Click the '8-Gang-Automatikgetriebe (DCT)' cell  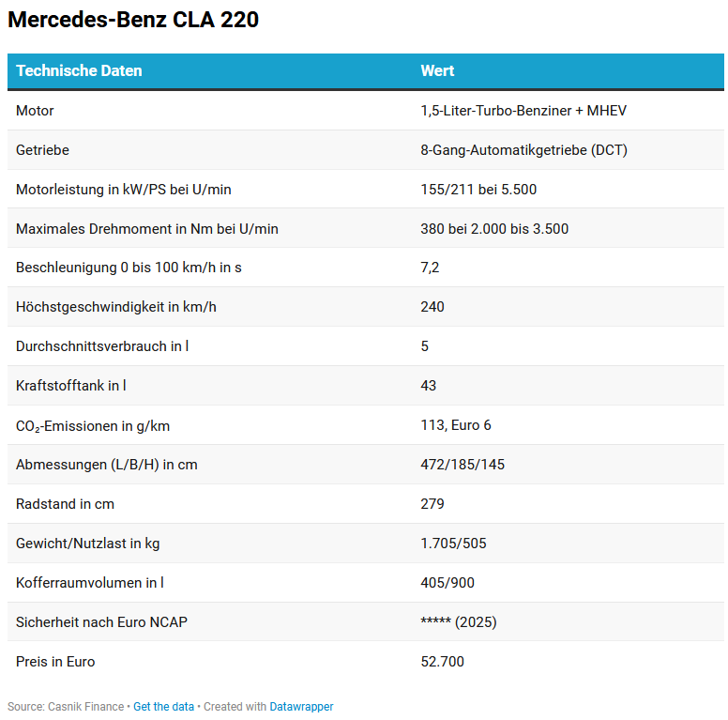tap(523, 150)
